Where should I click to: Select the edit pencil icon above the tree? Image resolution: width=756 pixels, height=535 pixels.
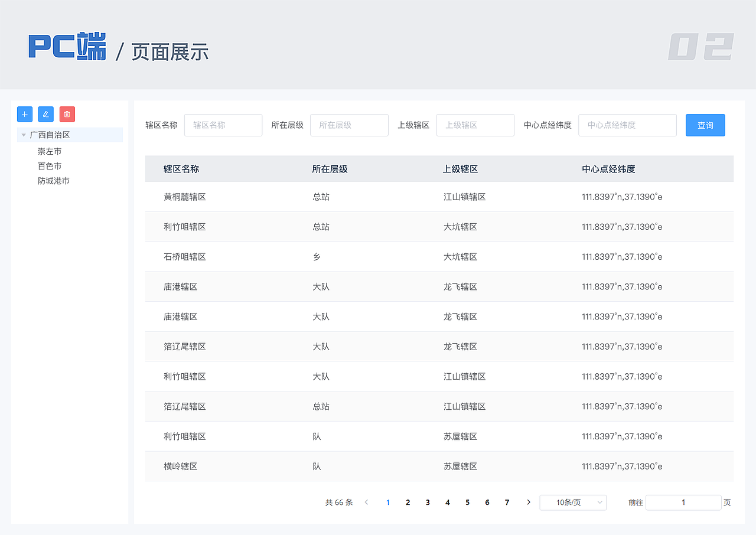pos(45,114)
